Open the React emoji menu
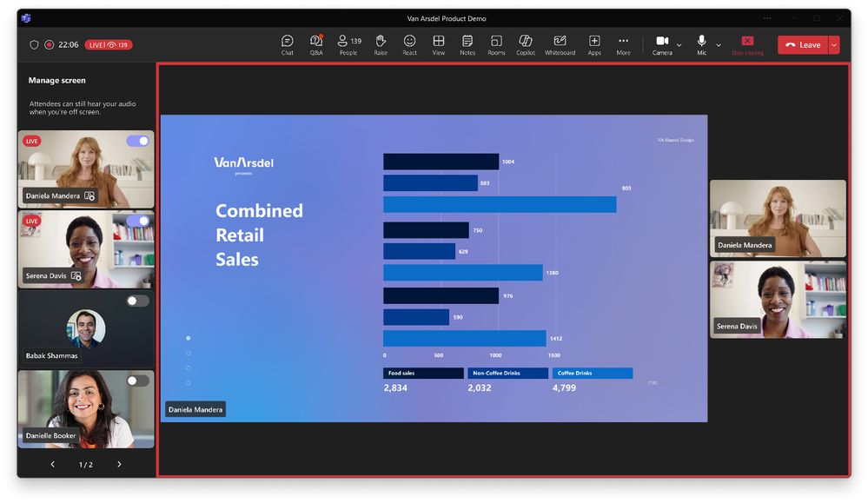This screenshot has height=503, width=868. [x=409, y=45]
